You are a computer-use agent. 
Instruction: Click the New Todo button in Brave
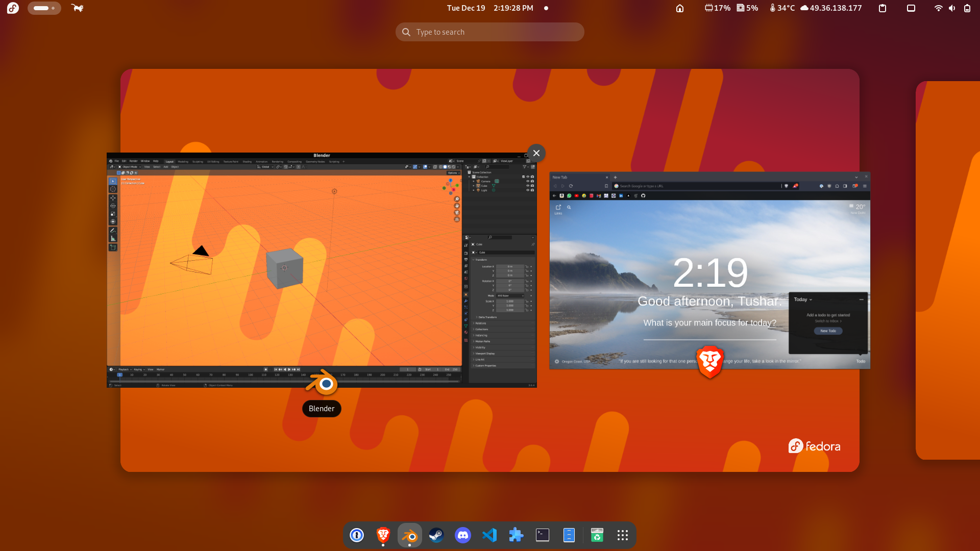click(x=828, y=331)
